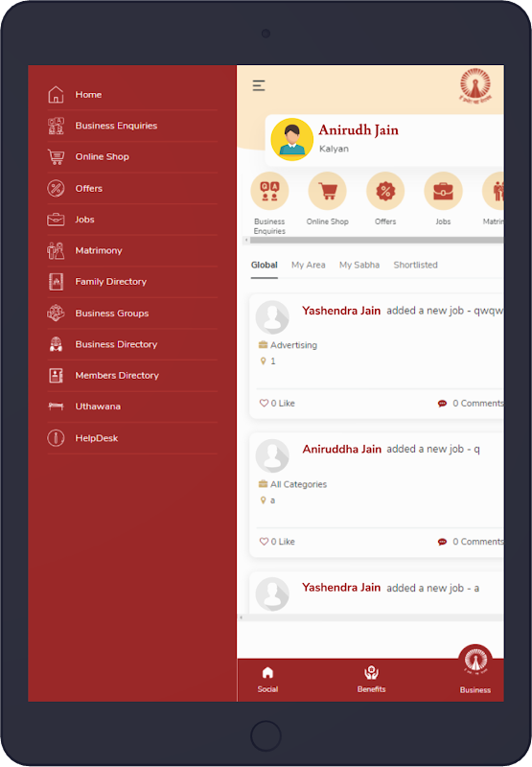Open Matrimony in the side menu
532x767 pixels.
tap(132, 250)
